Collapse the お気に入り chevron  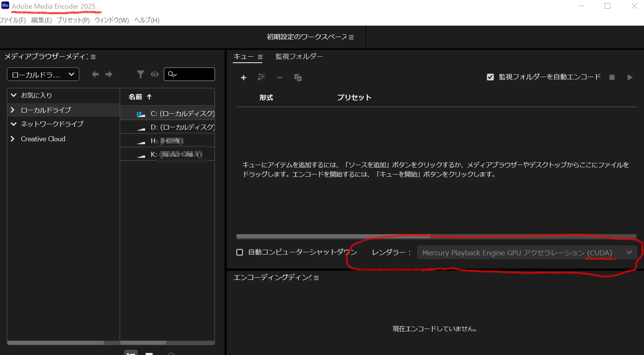(14, 95)
